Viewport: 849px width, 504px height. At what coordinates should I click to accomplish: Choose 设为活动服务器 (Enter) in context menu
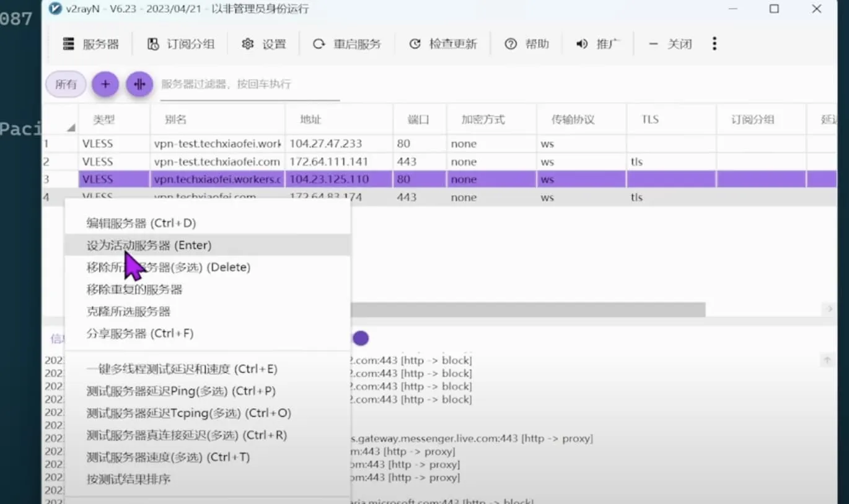pyautogui.click(x=149, y=245)
